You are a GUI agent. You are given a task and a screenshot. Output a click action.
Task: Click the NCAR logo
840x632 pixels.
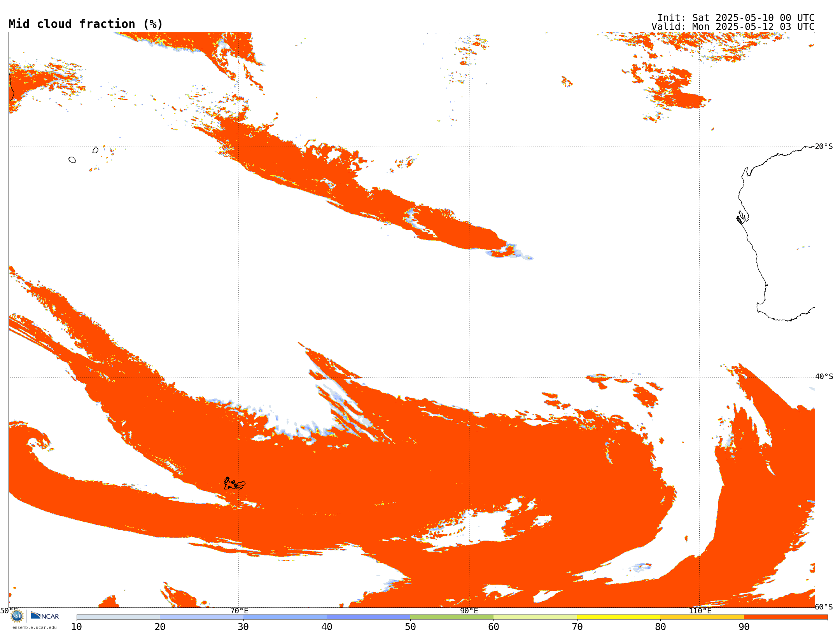click(45, 616)
